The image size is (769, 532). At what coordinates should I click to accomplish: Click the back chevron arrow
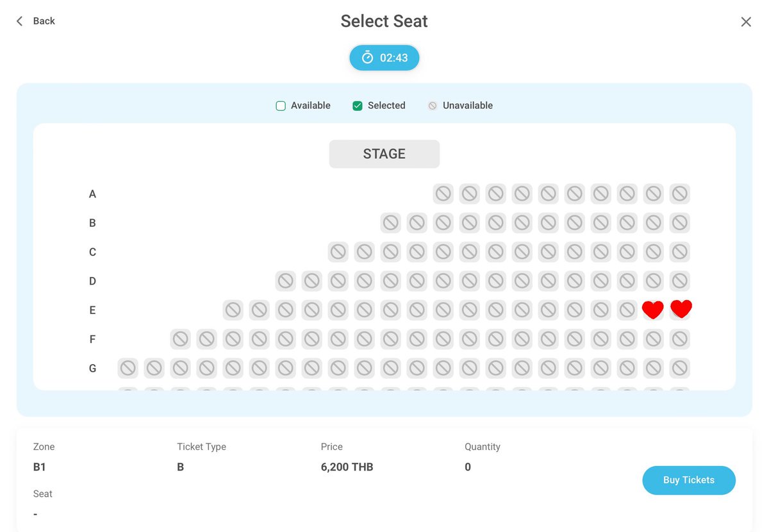pos(19,21)
